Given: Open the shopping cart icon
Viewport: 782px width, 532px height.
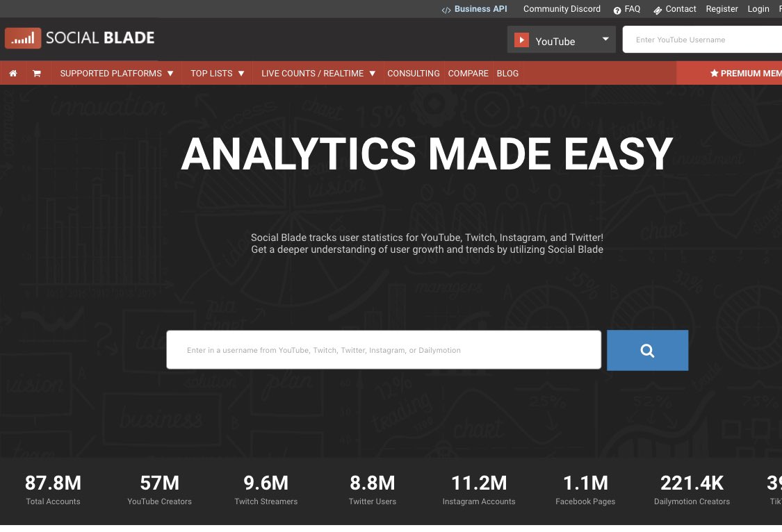Looking at the screenshot, I should (37, 73).
